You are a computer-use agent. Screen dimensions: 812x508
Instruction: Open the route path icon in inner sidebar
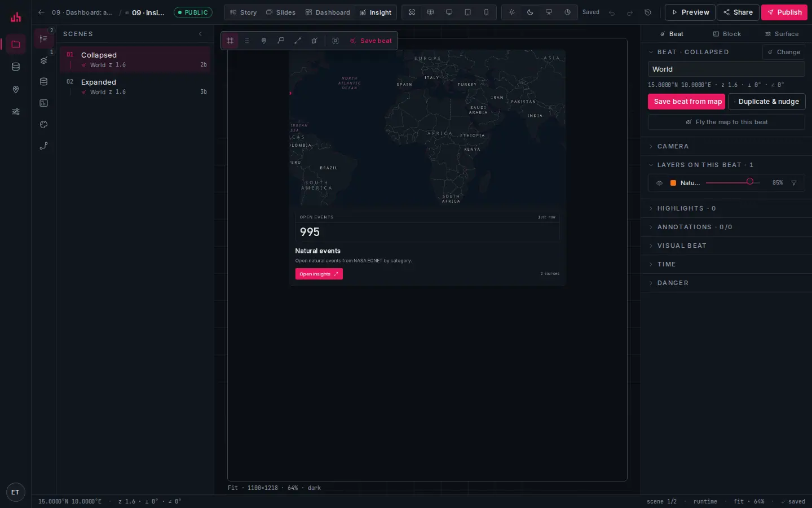pyautogui.click(x=44, y=146)
